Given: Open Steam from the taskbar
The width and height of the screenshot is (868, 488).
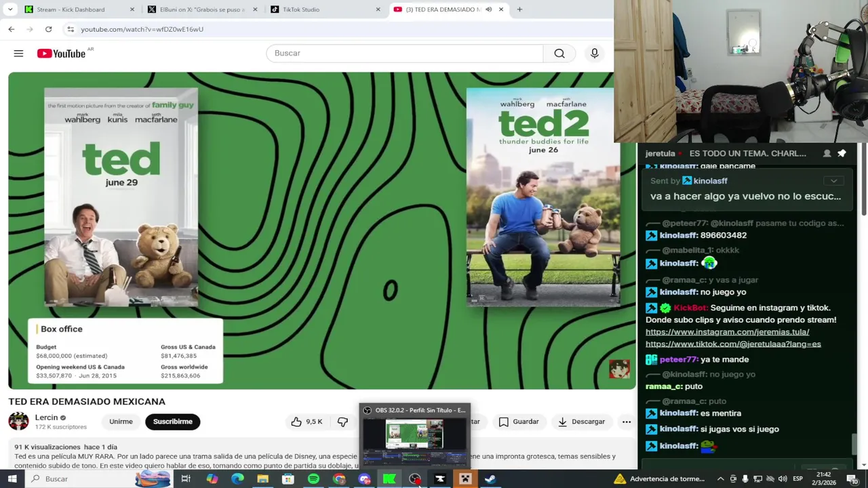Looking at the screenshot, I should [x=490, y=479].
